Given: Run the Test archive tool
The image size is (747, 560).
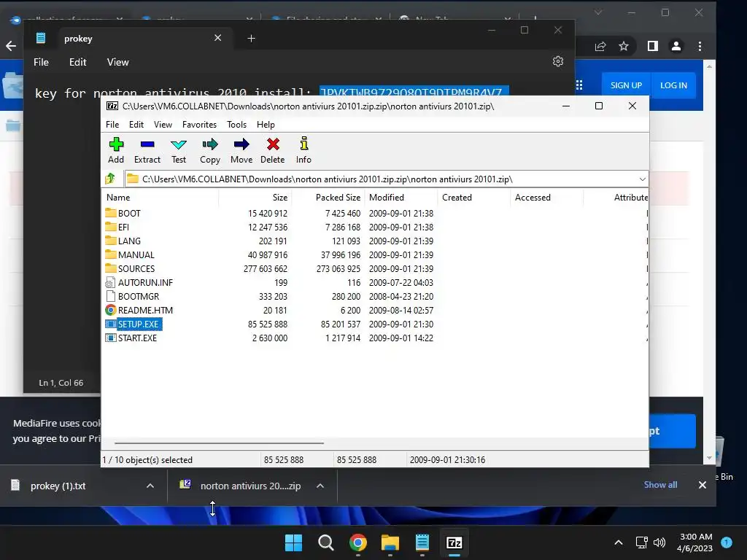Looking at the screenshot, I should click(x=179, y=150).
